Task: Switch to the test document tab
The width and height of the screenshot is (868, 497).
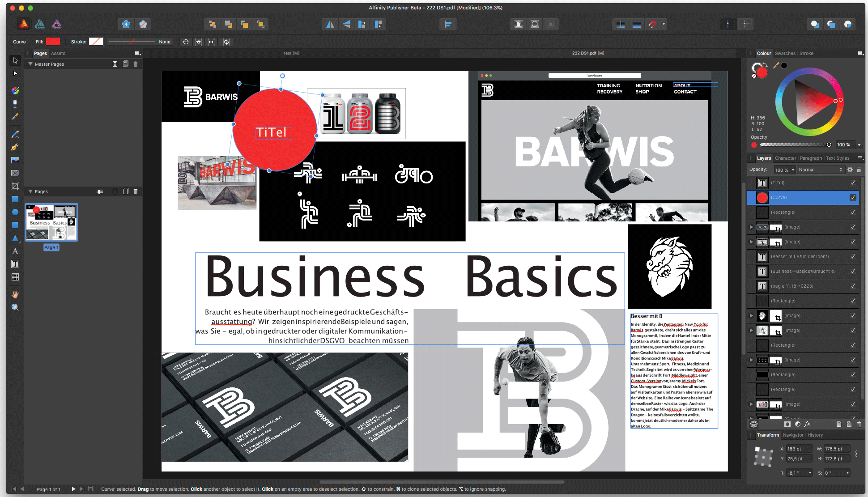Action: tap(292, 53)
